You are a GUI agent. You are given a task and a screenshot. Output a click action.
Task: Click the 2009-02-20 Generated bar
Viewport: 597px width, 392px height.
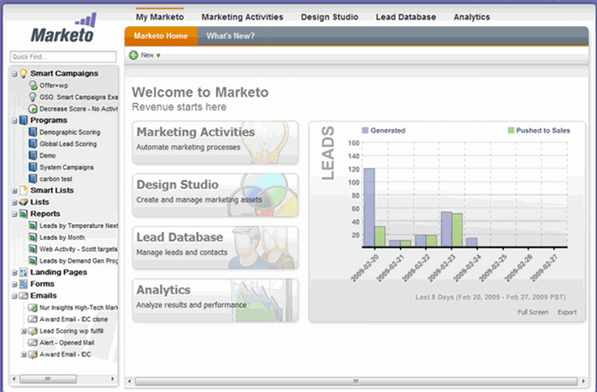[x=369, y=207]
